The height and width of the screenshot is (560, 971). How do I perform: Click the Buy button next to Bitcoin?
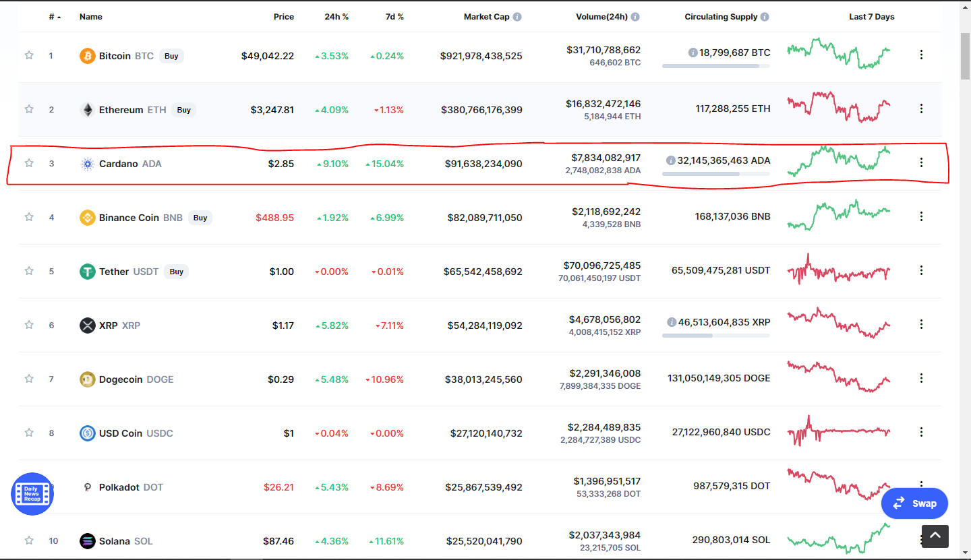pyautogui.click(x=171, y=56)
